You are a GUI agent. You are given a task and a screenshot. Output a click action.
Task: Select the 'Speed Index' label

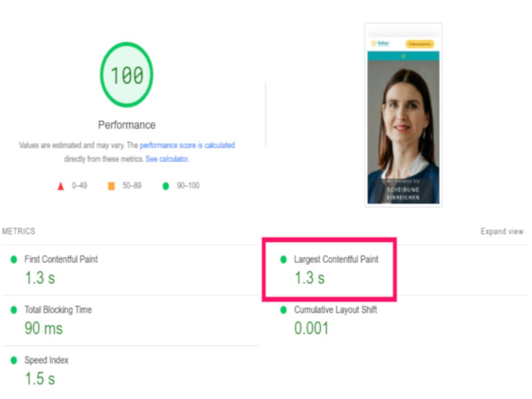coord(46,360)
